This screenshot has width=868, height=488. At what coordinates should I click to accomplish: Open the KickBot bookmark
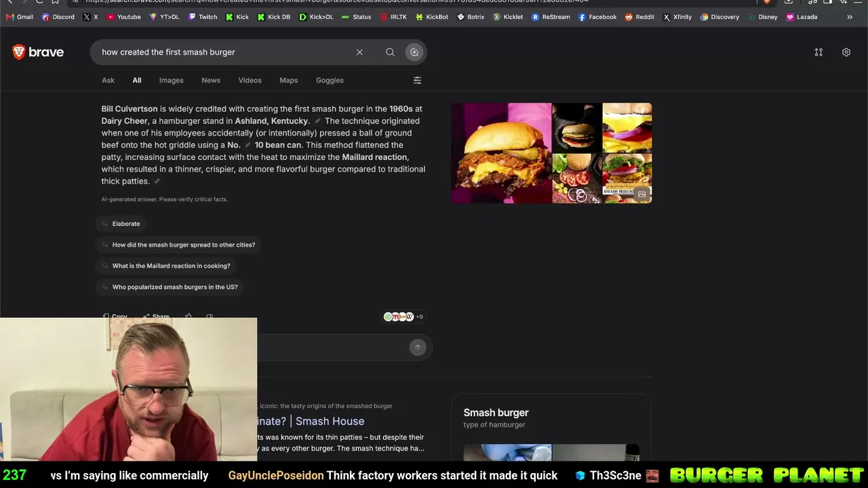[432, 17]
